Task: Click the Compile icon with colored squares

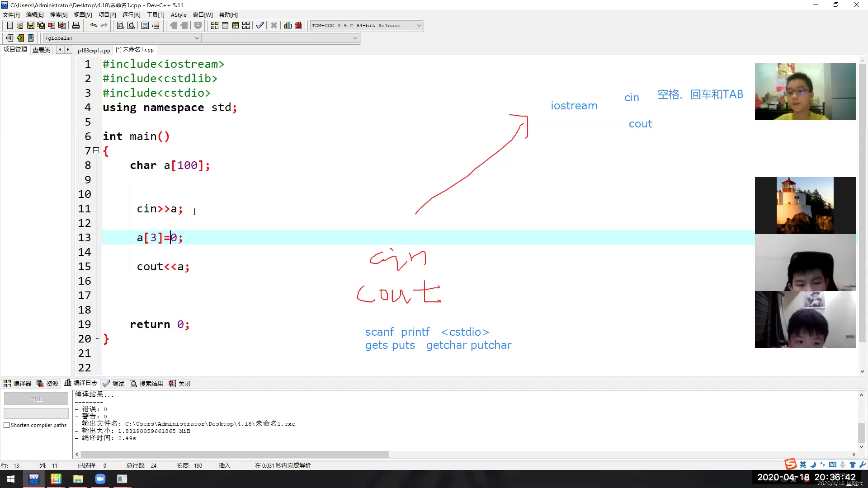Action: point(215,25)
